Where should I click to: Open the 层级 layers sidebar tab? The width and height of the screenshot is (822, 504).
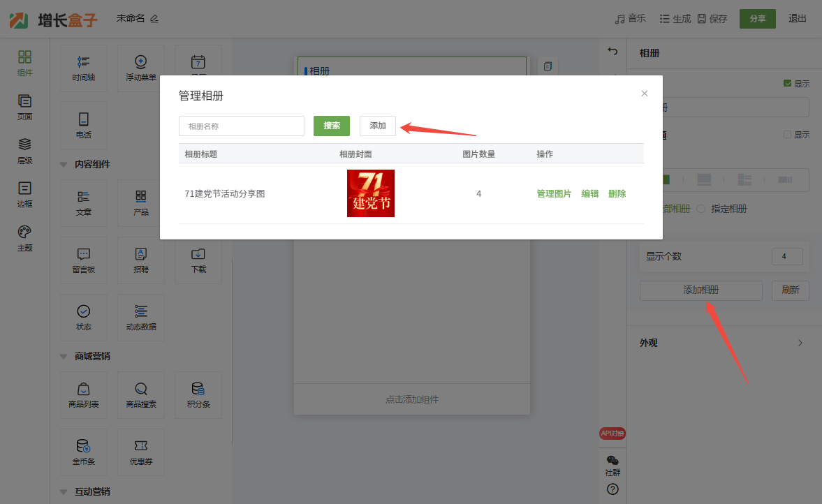(24, 150)
